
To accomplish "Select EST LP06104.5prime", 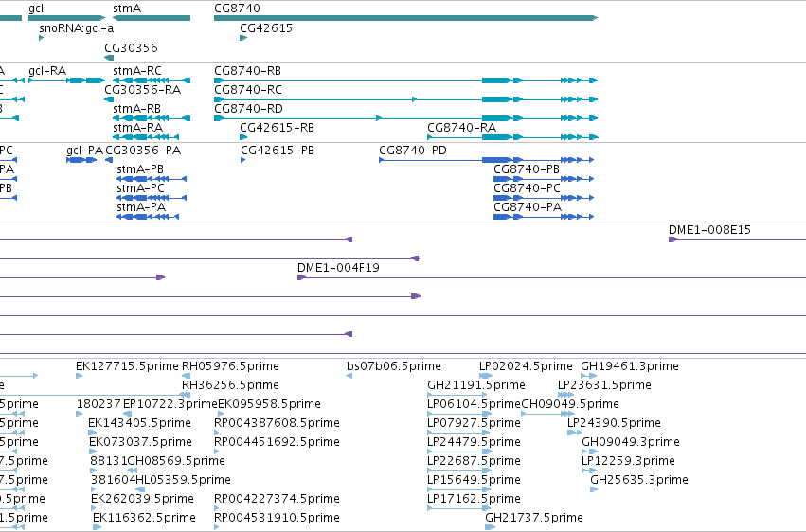I will (475, 404).
